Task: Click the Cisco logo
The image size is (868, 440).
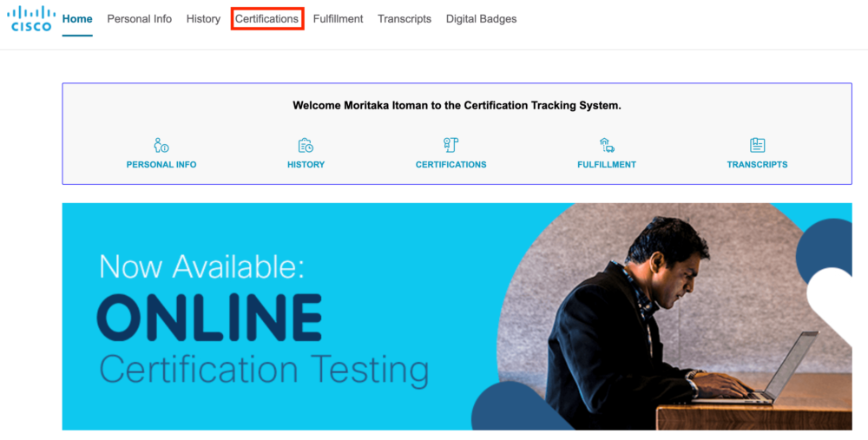Action: (31, 18)
